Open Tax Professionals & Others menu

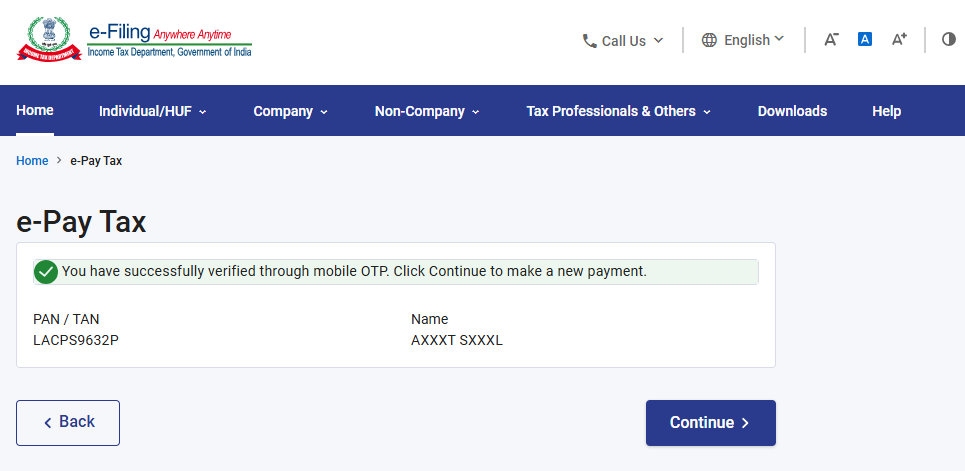(618, 111)
